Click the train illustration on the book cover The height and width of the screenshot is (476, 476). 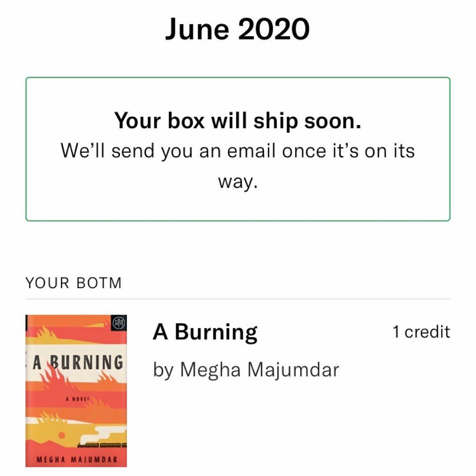pyautogui.click(x=101, y=446)
